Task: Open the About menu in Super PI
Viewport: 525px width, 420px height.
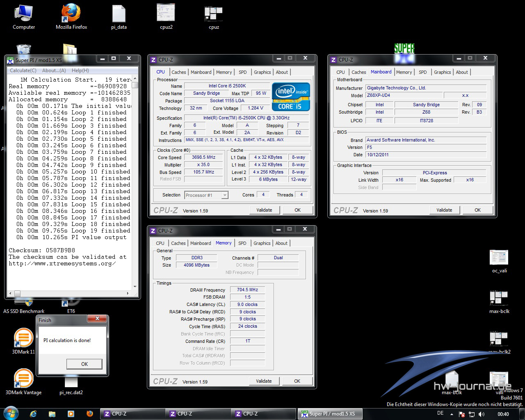Action: (54, 71)
